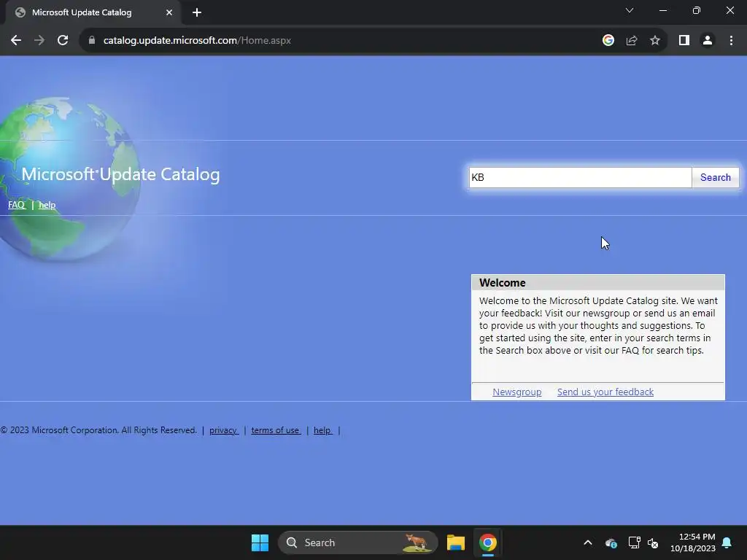Reload the Microsoft Update Catalog page
747x560 pixels.
click(x=63, y=41)
